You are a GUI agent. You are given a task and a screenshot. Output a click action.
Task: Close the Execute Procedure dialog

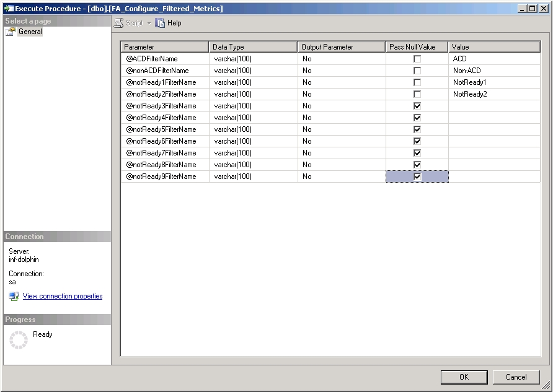(x=544, y=9)
